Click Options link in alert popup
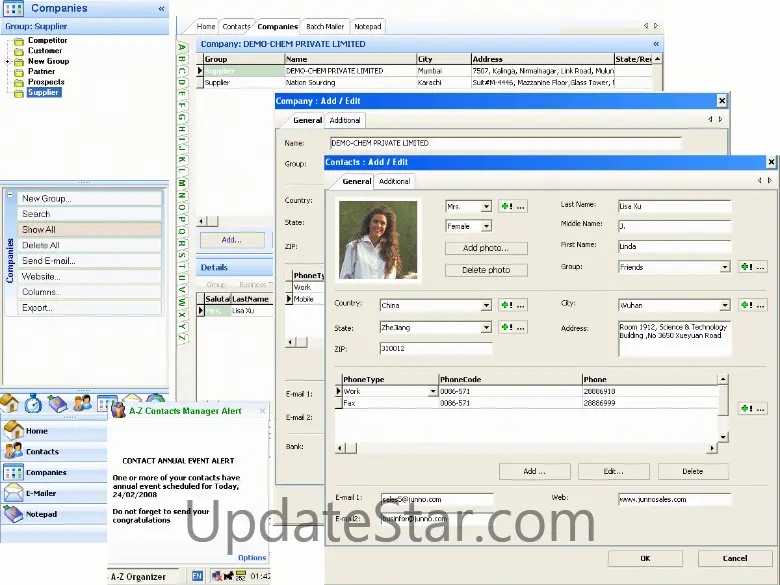Screen dimensions: 780x585 (x=252, y=558)
